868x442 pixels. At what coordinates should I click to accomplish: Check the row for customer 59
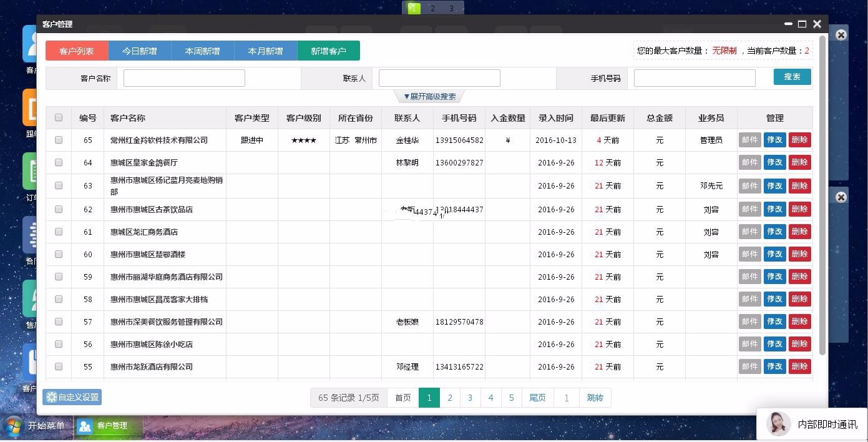59,277
